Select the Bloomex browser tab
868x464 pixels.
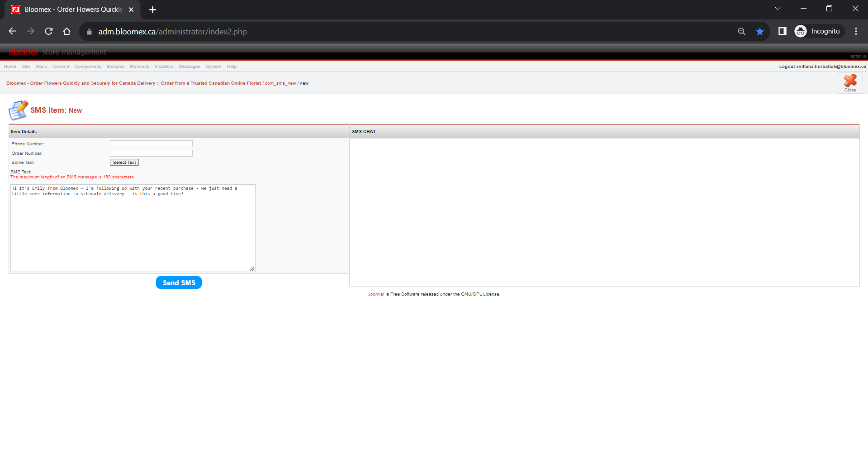click(72, 10)
